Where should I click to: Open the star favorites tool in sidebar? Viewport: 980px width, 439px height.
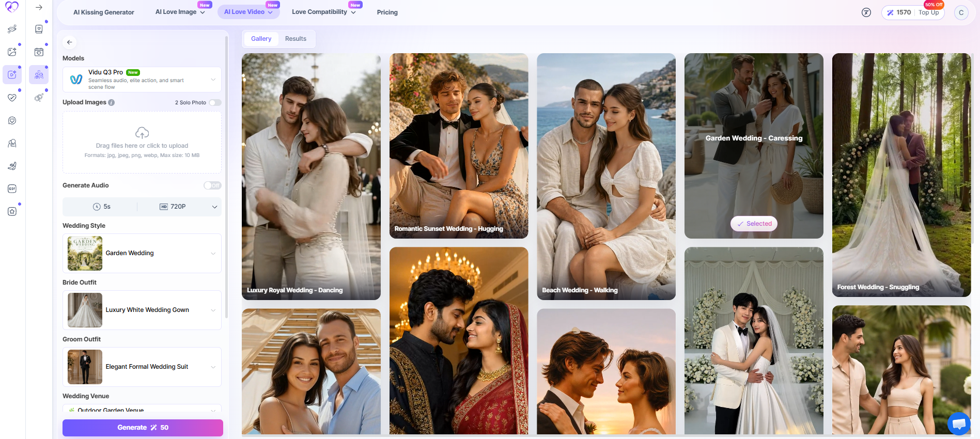pos(12,211)
